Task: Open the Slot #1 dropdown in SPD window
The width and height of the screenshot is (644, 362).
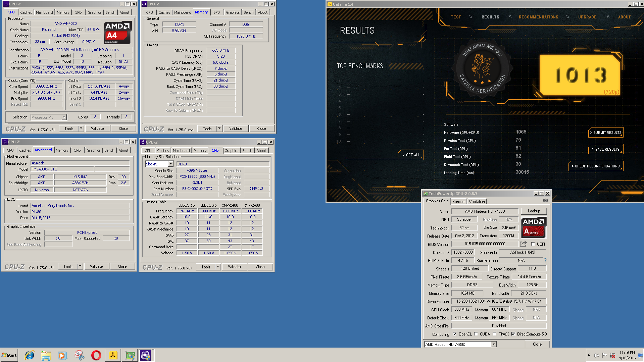Action: click(x=170, y=164)
